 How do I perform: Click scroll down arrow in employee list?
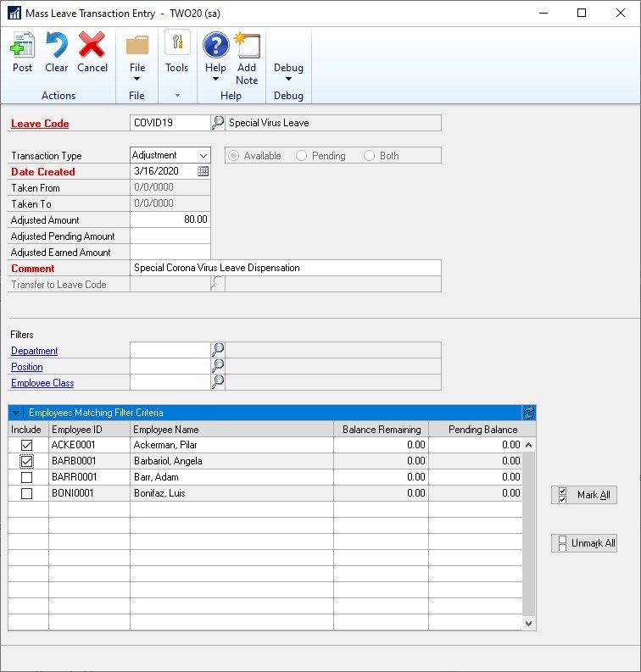[529, 624]
